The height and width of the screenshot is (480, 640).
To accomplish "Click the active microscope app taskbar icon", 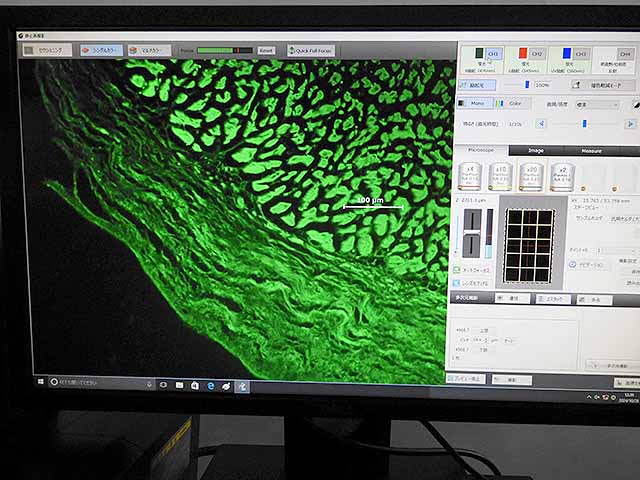I will point(242,387).
